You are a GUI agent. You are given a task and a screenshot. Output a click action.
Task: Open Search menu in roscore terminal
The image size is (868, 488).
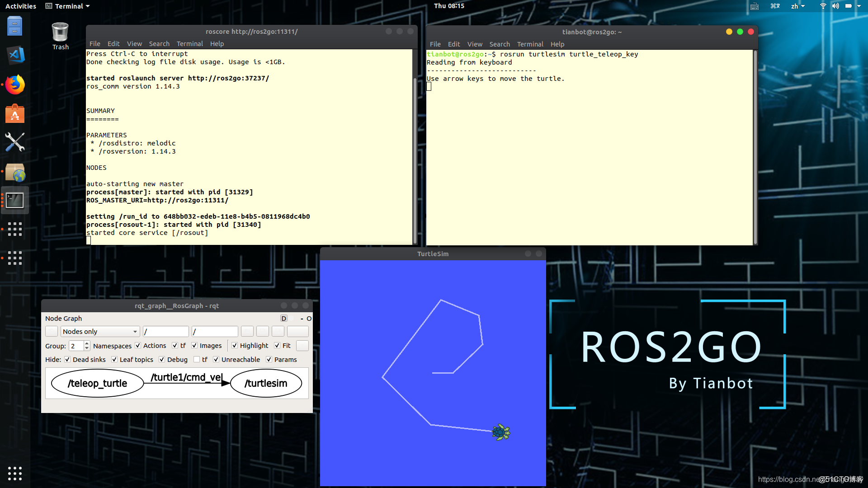tap(159, 44)
